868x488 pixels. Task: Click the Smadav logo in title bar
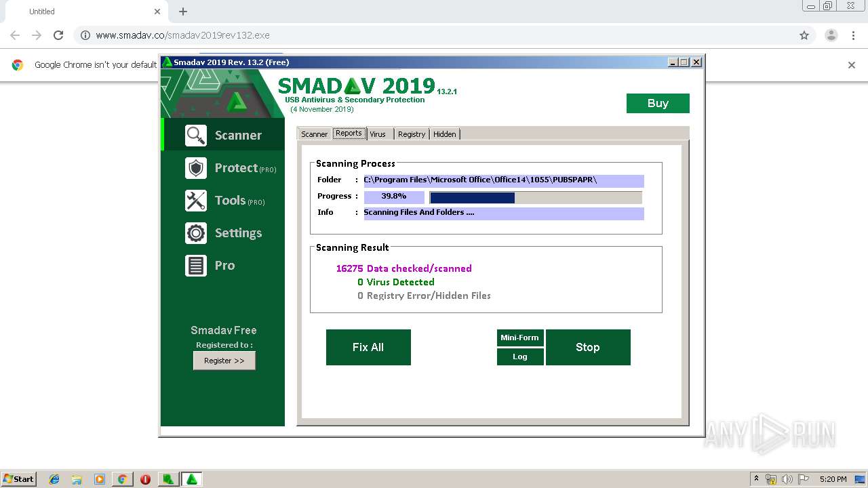coord(167,62)
